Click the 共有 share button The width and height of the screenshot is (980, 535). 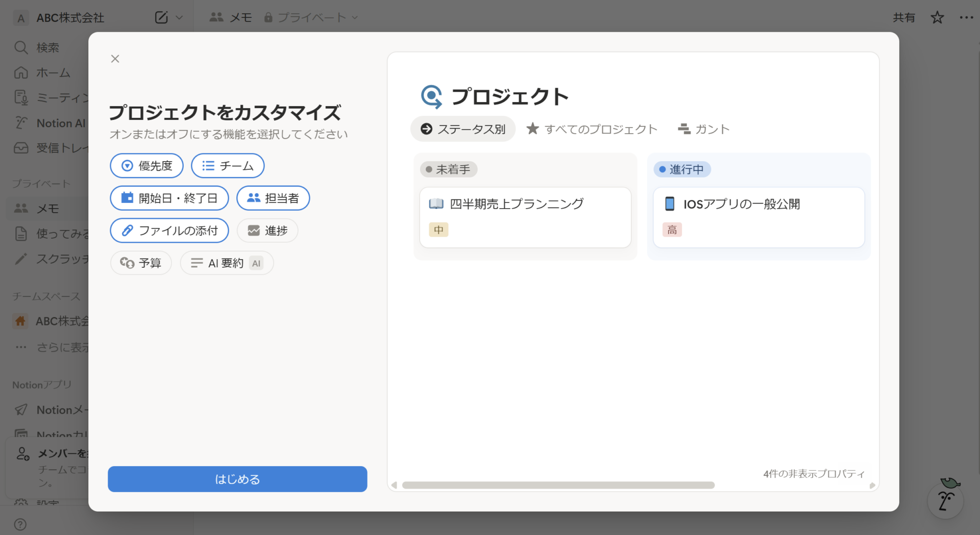click(x=903, y=17)
